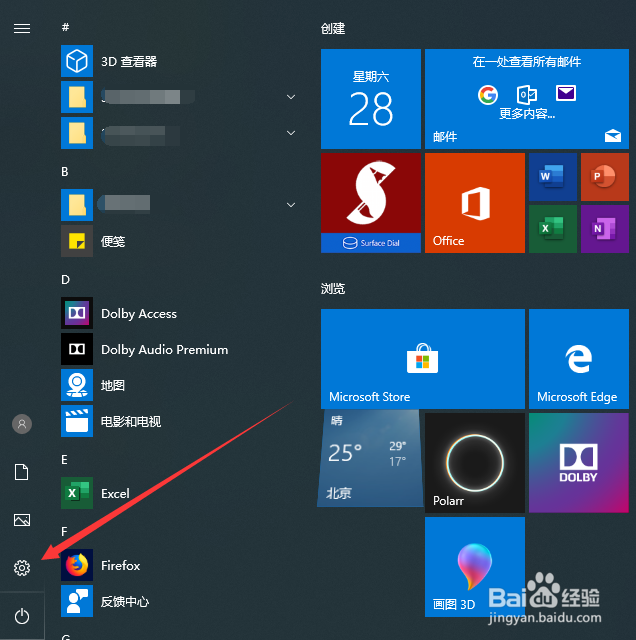Click the E section letter header
This screenshot has height=640, width=636.
pyautogui.click(x=64, y=460)
